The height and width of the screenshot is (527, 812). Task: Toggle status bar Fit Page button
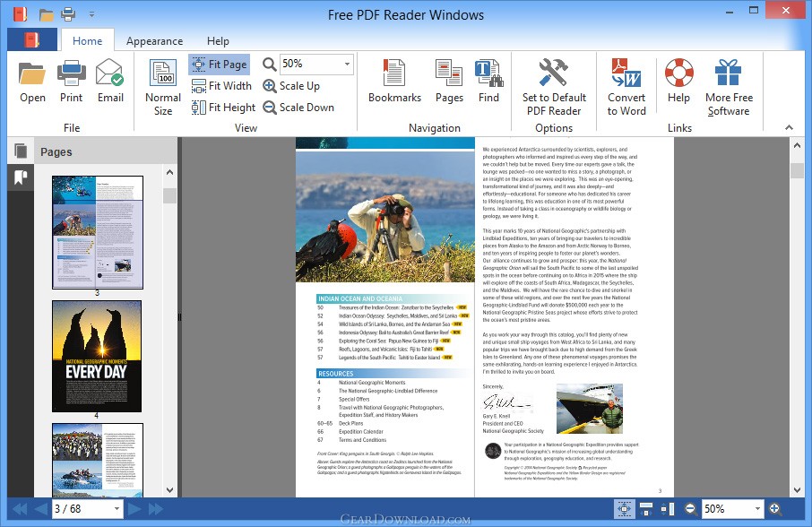(x=625, y=509)
